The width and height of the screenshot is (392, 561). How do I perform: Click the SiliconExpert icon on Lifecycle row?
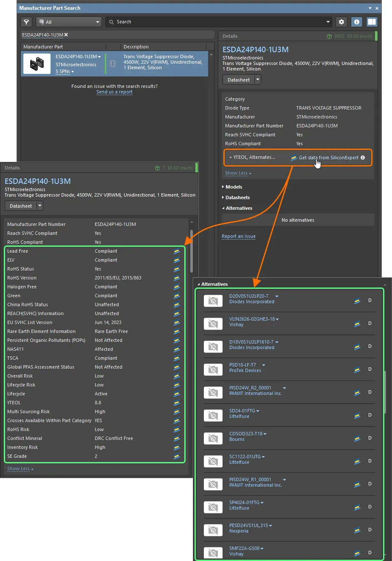pos(177,394)
